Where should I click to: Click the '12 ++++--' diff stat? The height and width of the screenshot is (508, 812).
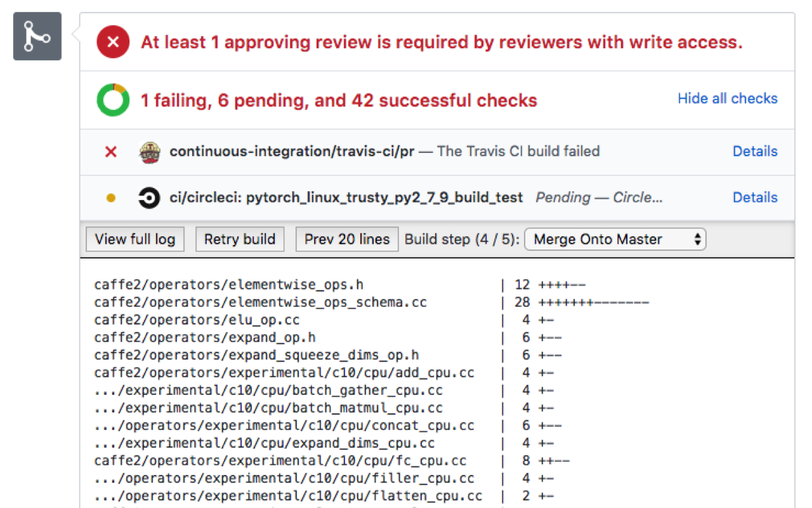550,285
